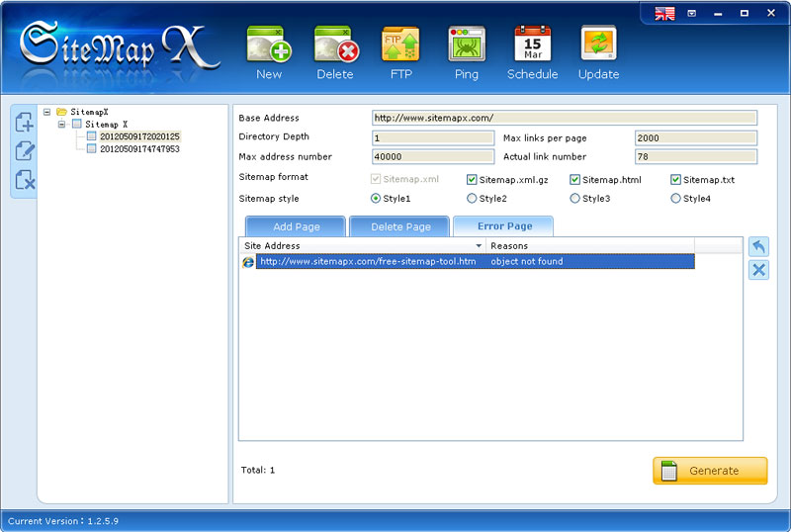Open the FTP upload tool
Screen dimensions: 791x532
pos(400,44)
